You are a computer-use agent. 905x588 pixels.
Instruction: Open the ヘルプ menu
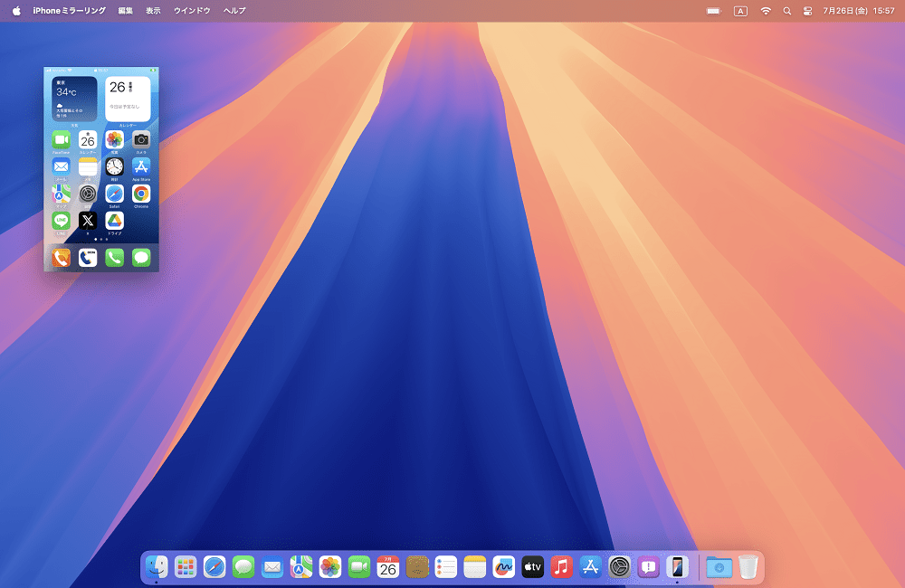(x=234, y=10)
